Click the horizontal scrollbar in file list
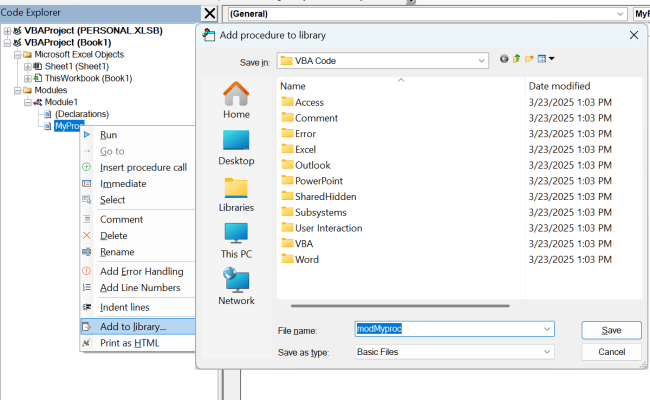The width and height of the screenshot is (650, 400). [400, 306]
